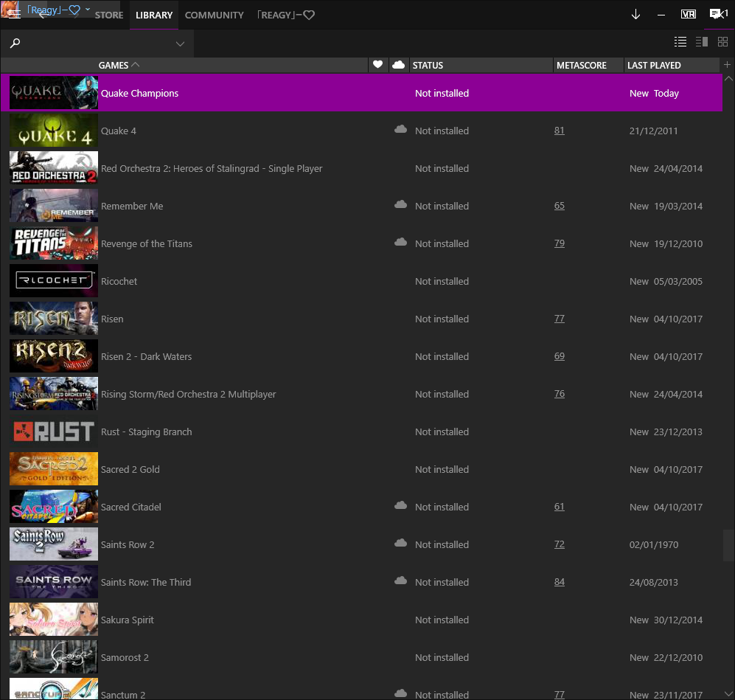The image size is (735, 700).
Task: Select the Rust game logo thumbnail
Action: point(54,432)
